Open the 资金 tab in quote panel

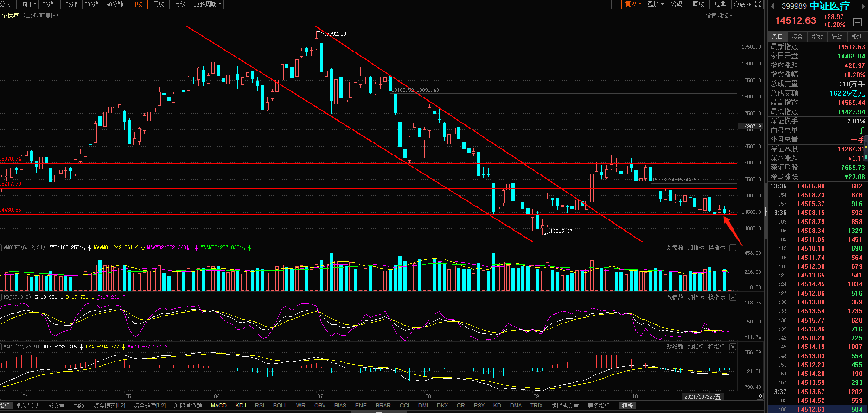797,37
